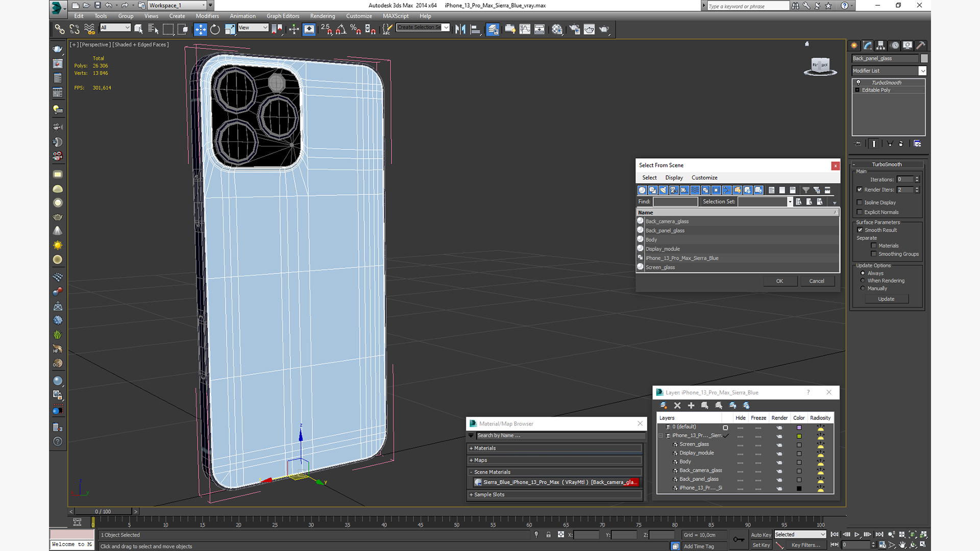The image size is (980, 551).
Task: Open the Material Editor icon in main toolbar
Action: (557, 29)
